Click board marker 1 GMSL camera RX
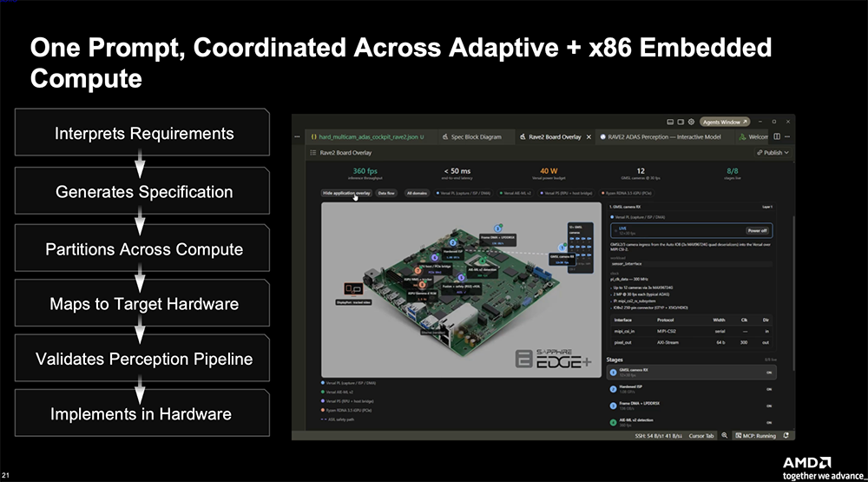Image resolution: width=868 pixels, height=482 pixels. [x=563, y=248]
